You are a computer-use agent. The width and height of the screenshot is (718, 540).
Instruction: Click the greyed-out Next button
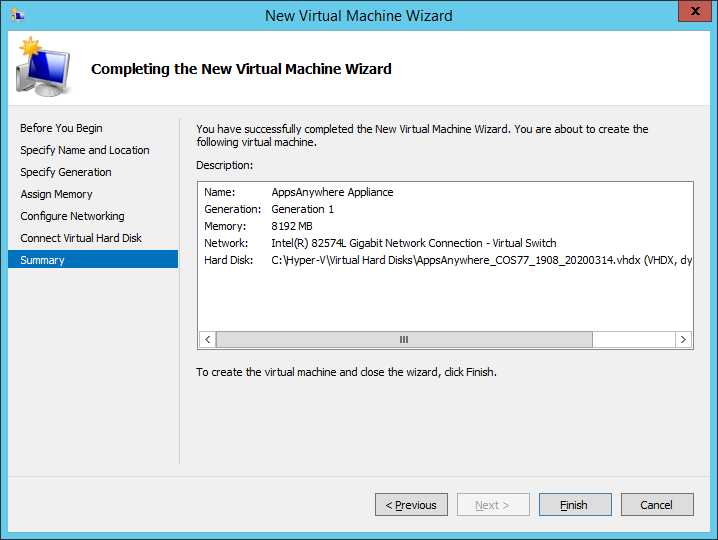click(x=493, y=505)
